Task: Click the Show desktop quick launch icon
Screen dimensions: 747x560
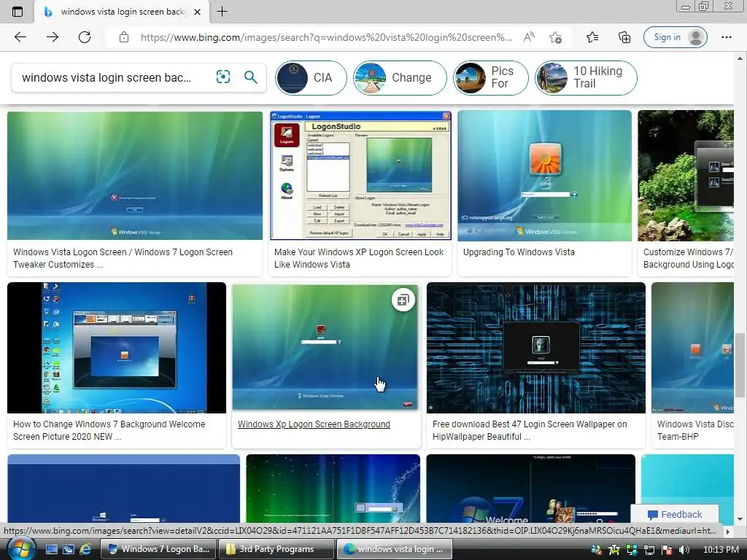Action: click(x=51, y=549)
